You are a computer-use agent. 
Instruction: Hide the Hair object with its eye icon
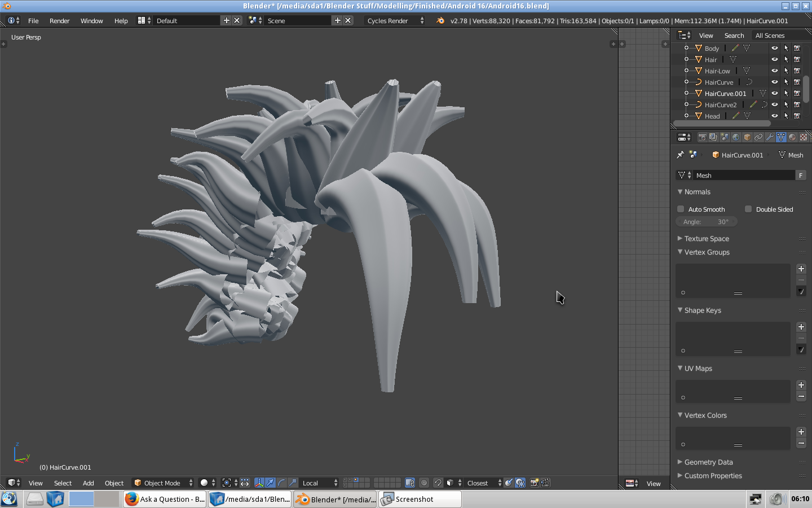pos(775,59)
